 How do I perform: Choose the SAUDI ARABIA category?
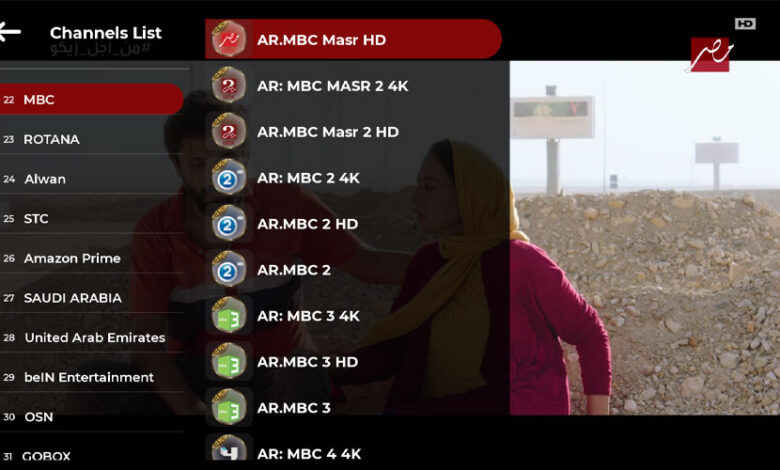click(92, 298)
